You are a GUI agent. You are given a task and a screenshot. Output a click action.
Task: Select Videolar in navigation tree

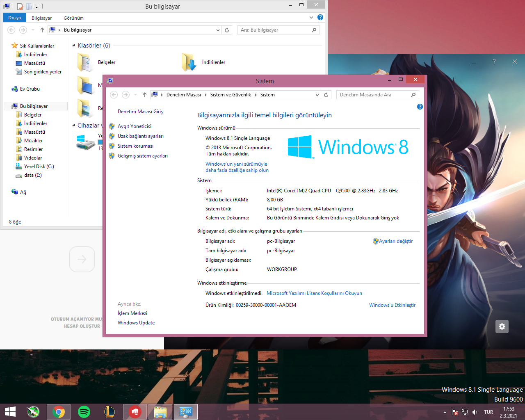pyautogui.click(x=29, y=158)
